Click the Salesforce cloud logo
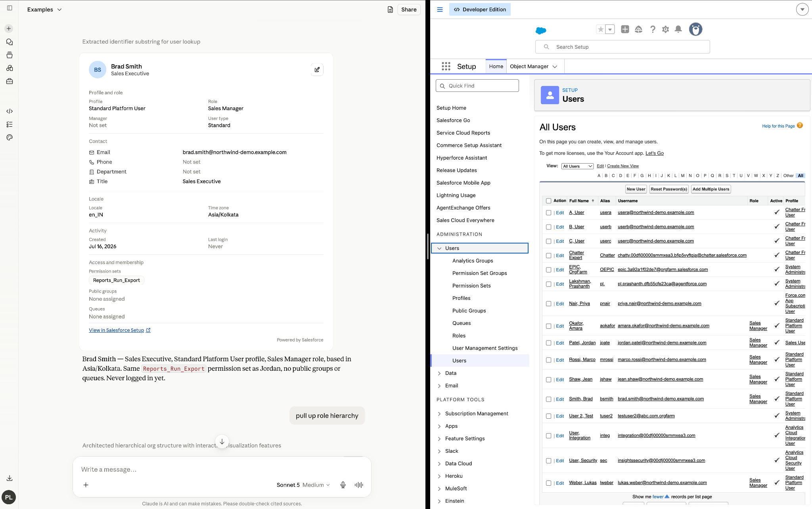Image resolution: width=812 pixels, height=509 pixels. click(x=541, y=31)
